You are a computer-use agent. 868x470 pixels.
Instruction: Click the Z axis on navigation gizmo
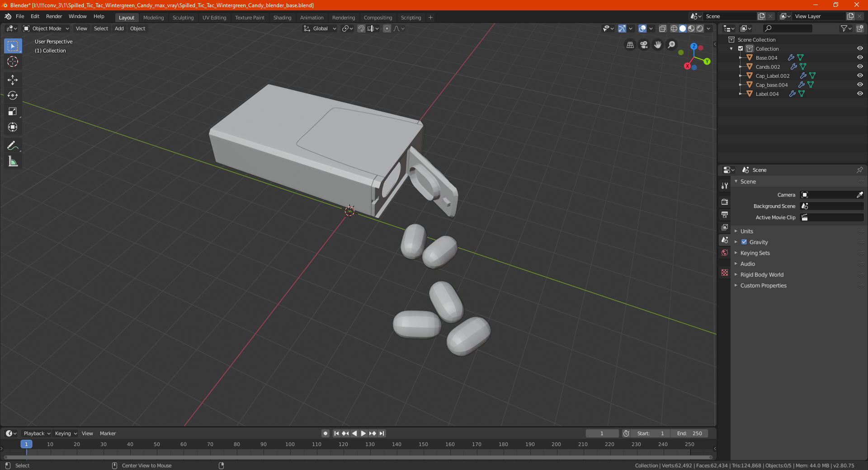693,46
